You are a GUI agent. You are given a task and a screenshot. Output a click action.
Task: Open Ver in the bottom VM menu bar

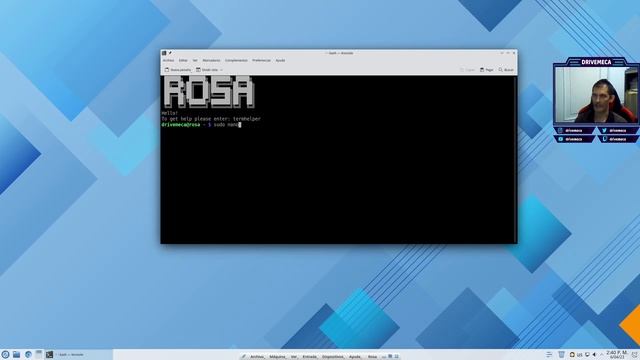click(294, 357)
